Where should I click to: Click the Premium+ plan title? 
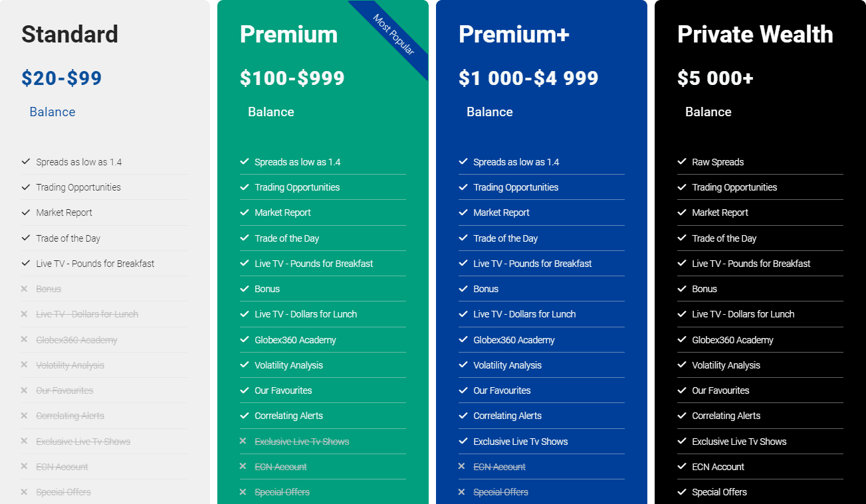[514, 35]
